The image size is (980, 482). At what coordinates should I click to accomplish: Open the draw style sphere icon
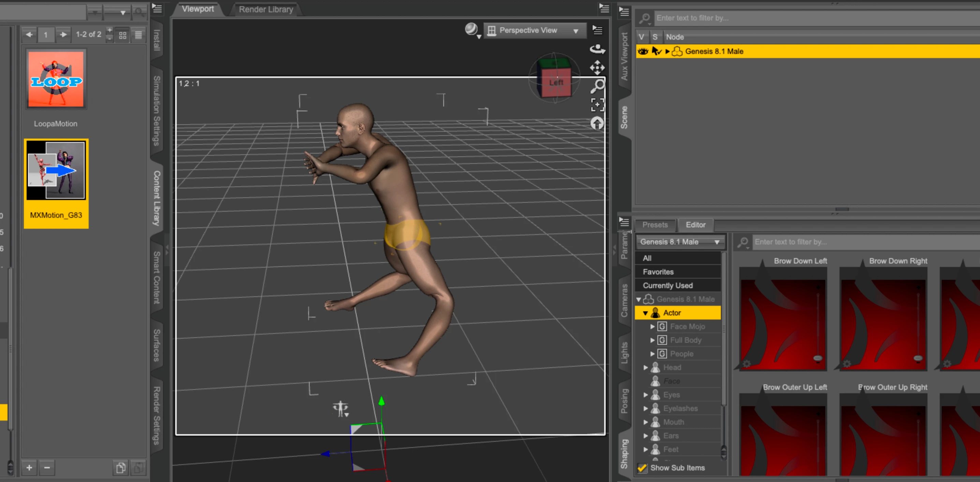[471, 29]
